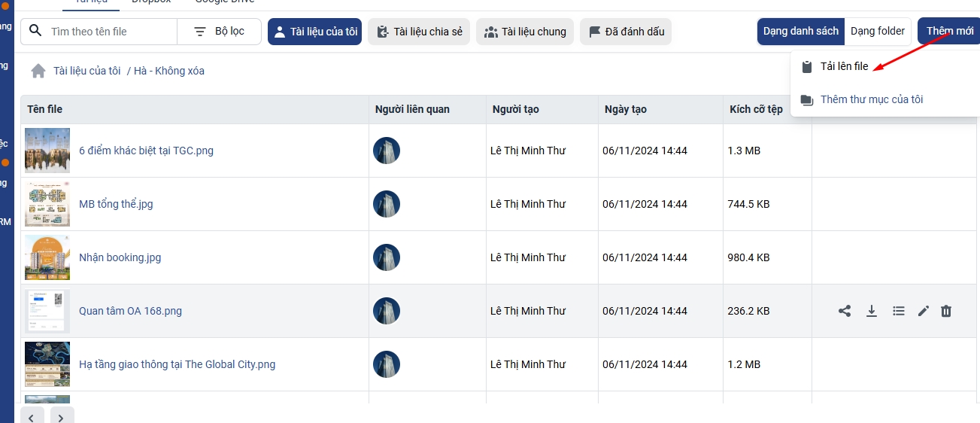Choose Thêm thư mục của tôi option
The height and width of the screenshot is (423, 980).
871,99
